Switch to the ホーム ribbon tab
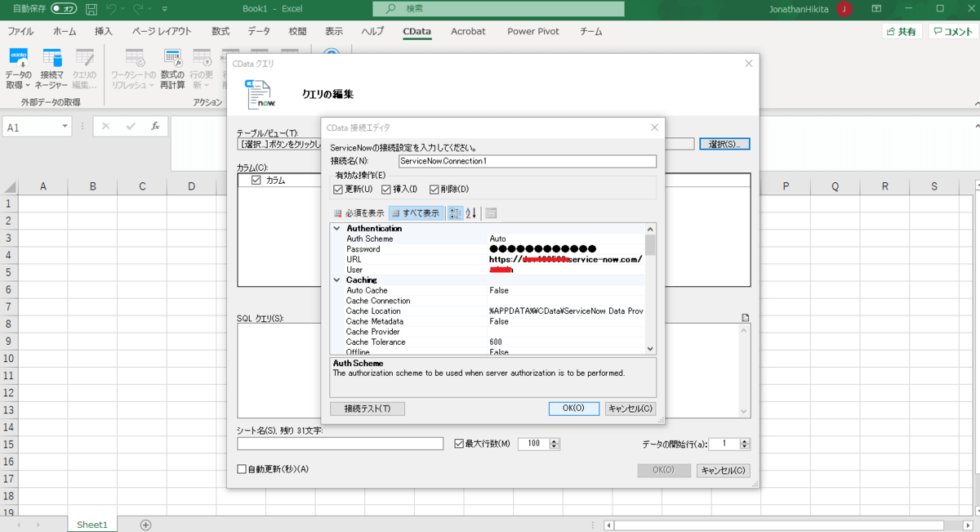 (65, 31)
